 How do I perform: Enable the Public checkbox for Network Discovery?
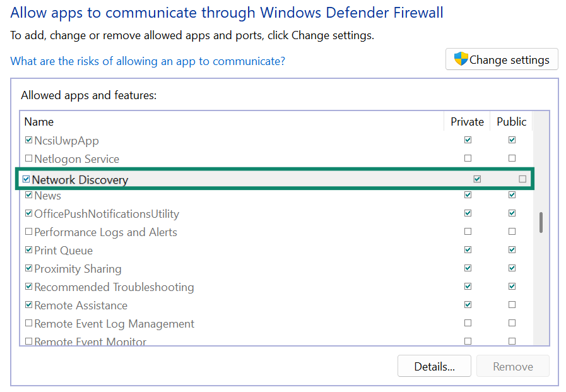(x=522, y=179)
